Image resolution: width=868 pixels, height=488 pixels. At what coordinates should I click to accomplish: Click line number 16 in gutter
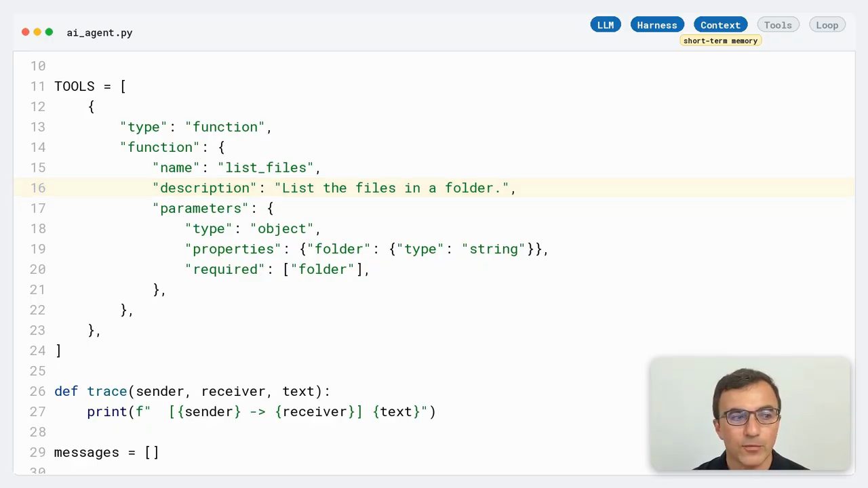[x=37, y=188]
